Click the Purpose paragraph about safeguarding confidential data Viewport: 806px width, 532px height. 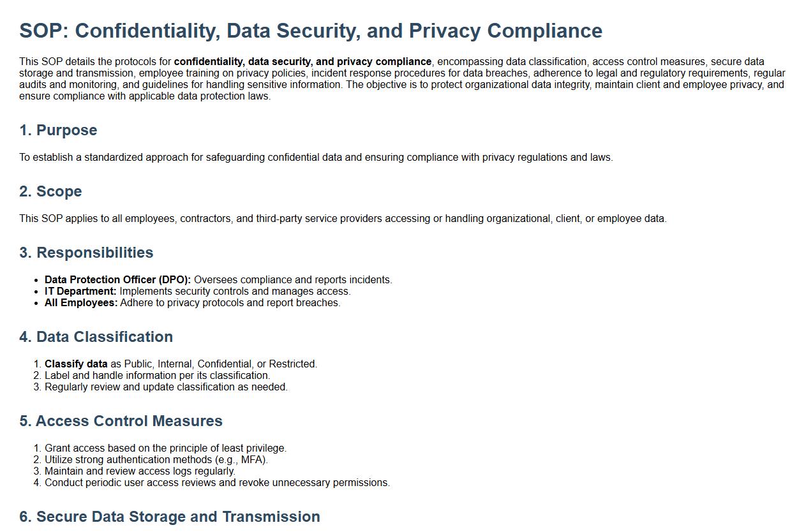pos(316,158)
